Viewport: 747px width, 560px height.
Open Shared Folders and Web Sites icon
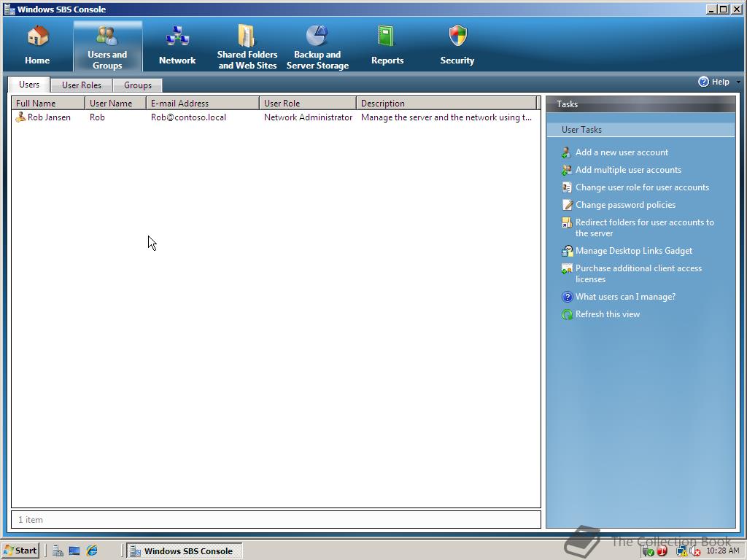pos(247,35)
